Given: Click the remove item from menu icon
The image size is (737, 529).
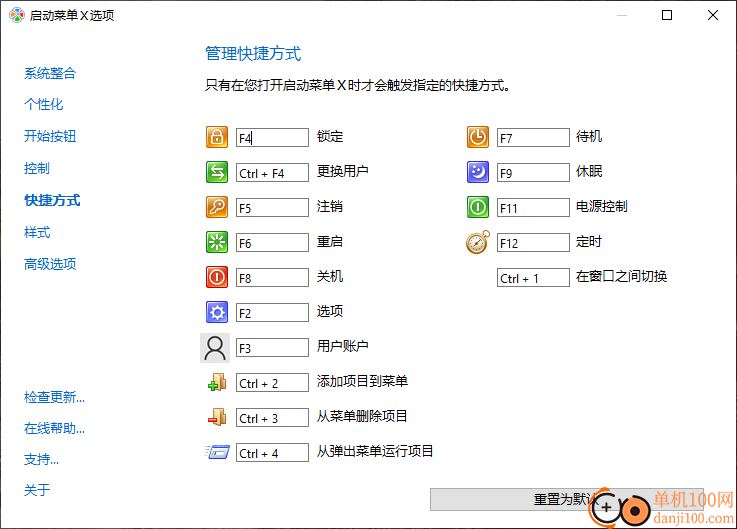Looking at the screenshot, I should point(217,417).
